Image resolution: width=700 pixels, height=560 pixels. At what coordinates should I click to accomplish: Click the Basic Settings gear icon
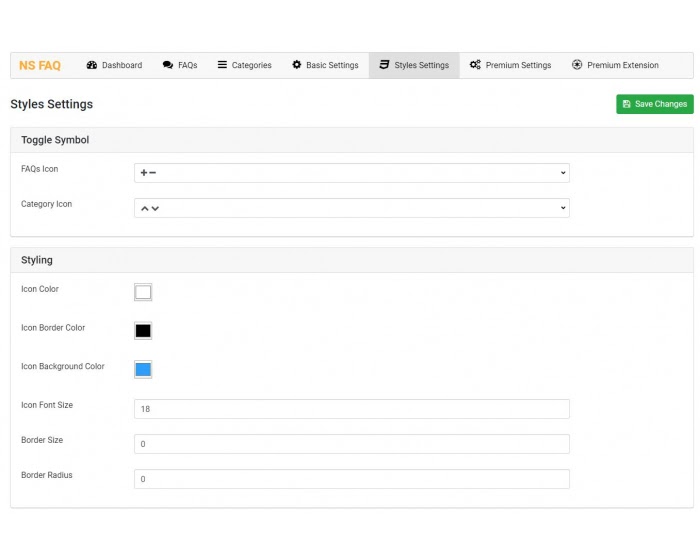[296, 66]
